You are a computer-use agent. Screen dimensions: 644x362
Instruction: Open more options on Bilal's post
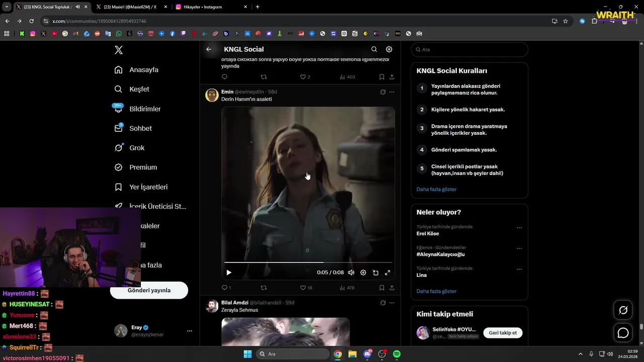pos(392,303)
